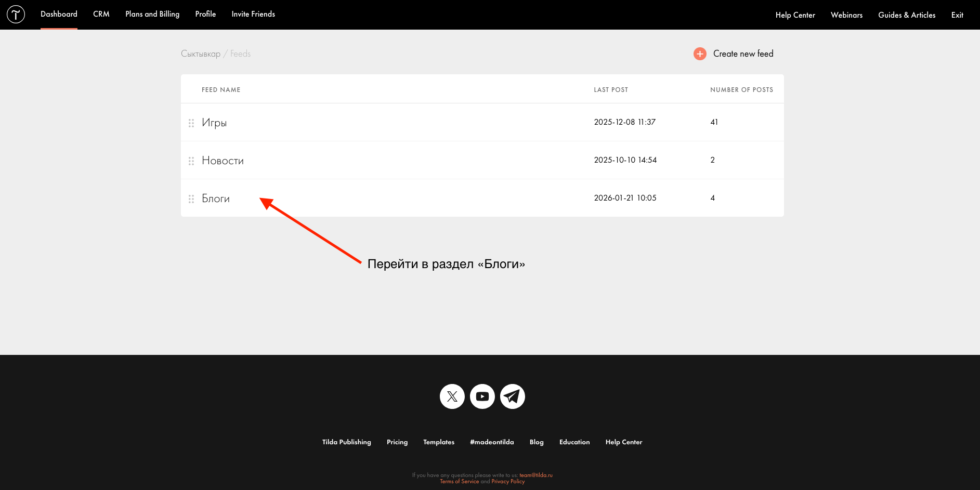980x490 pixels.
Task: Click Create new feed
Action: (x=743, y=54)
